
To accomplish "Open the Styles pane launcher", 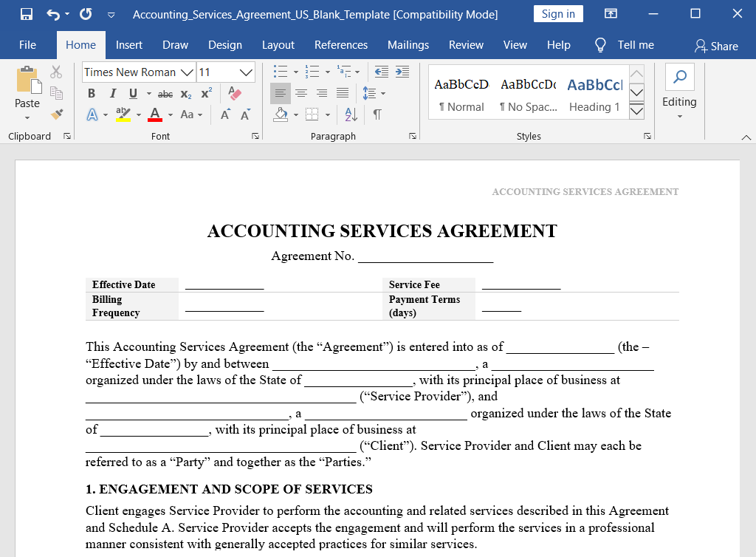I will tap(647, 137).
